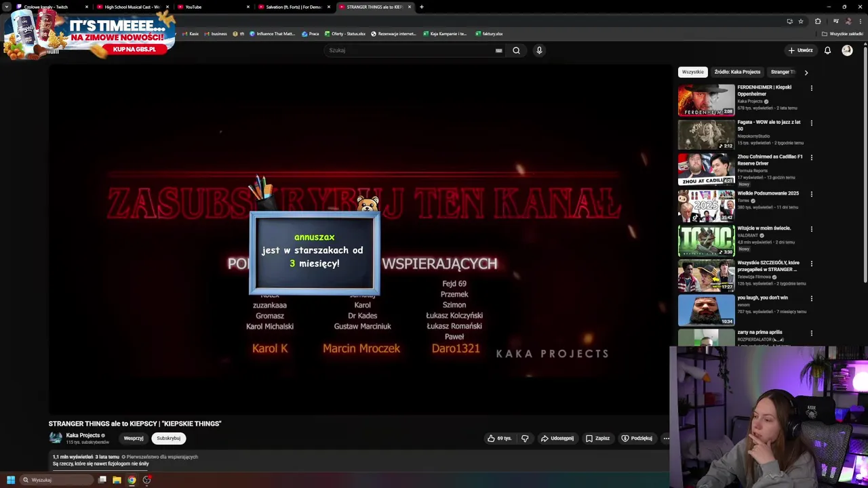Select the Wszystkie filter chip
The width and height of the screenshot is (868, 488).
coord(693,72)
